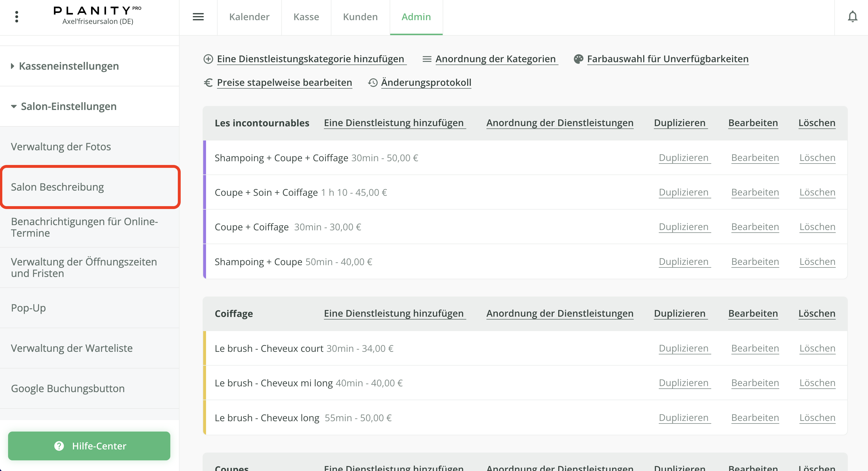Click the category ordering lines icon

pyautogui.click(x=427, y=59)
